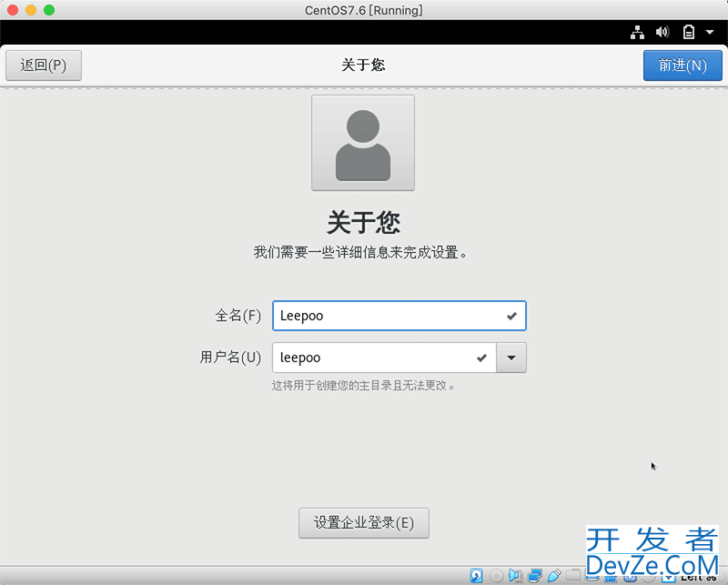This screenshot has height=585, width=728.
Task: Click the 前进(N) next button
Action: pyautogui.click(x=682, y=66)
